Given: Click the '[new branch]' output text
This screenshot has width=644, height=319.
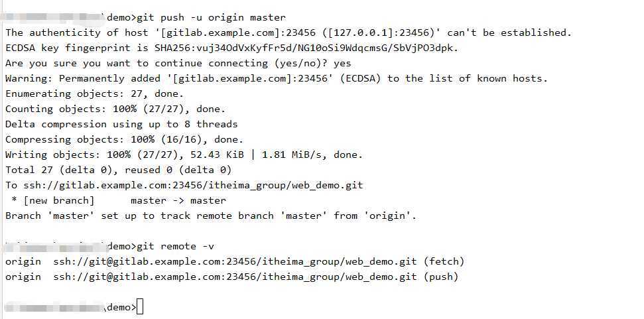Looking at the screenshot, I should (59, 200).
